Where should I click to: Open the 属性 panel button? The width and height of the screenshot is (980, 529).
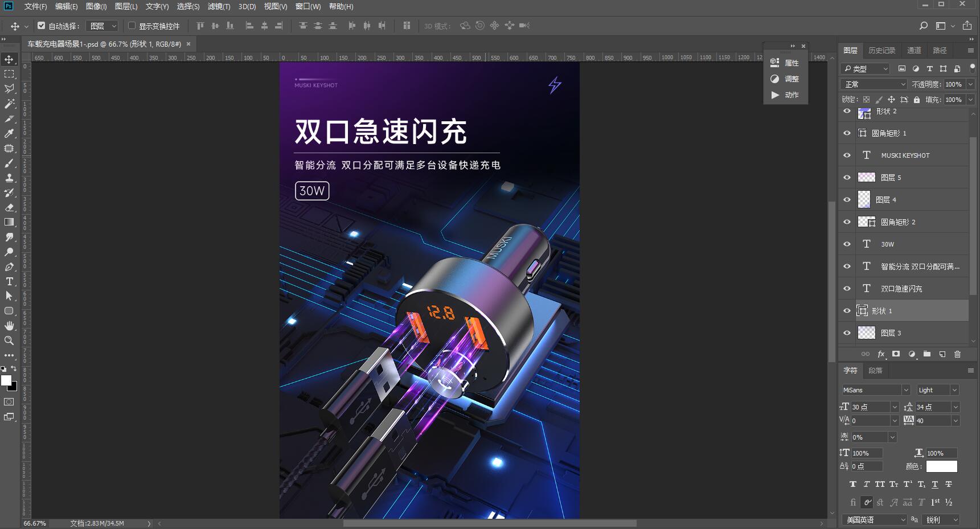pos(785,63)
